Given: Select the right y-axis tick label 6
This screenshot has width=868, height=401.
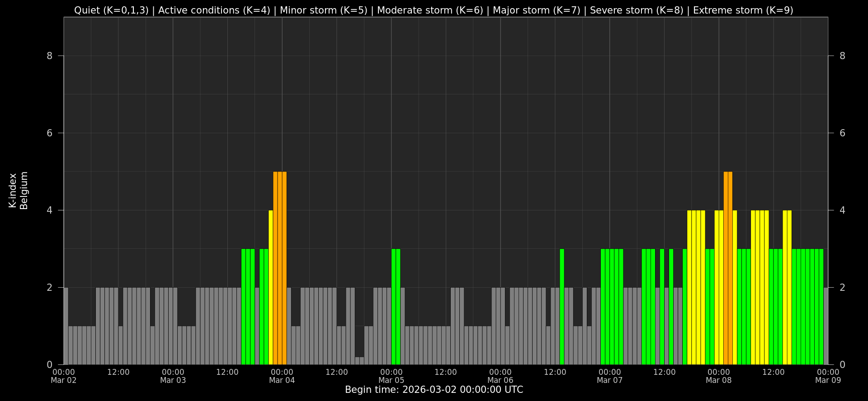Looking at the screenshot, I should click(x=842, y=133).
